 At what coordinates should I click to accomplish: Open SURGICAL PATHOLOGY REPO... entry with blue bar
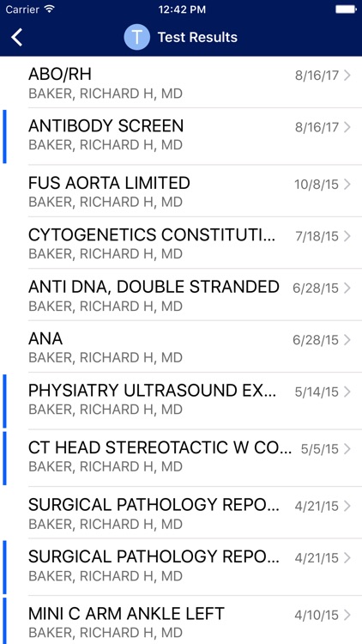pyautogui.click(x=181, y=567)
